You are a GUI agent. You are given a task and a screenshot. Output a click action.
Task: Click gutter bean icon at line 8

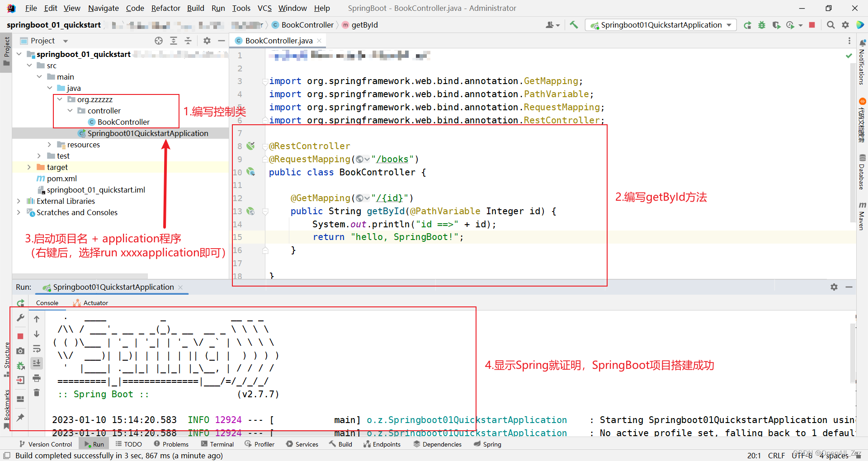point(250,146)
